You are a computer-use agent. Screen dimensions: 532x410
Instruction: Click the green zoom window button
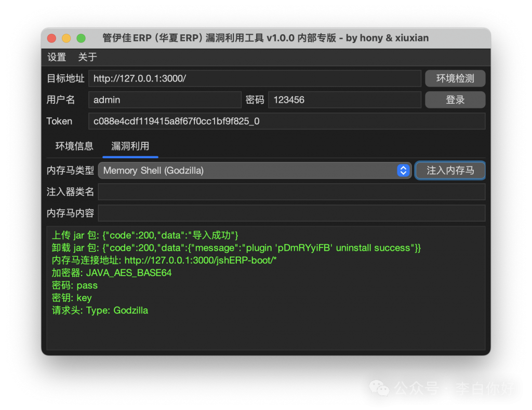tap(81, 38)
